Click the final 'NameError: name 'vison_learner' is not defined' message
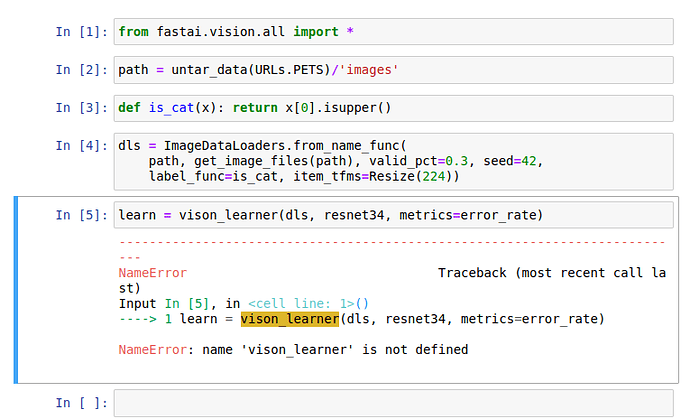Image resolution: width=690 pixels, height=418 pixels. (x=293, y=350)
